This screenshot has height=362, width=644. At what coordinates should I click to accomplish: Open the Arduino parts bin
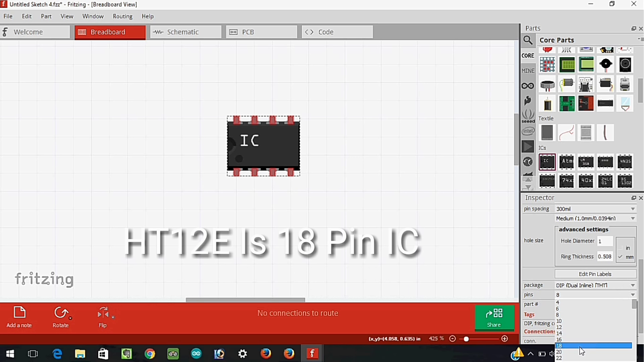click(x=528, y=86)
